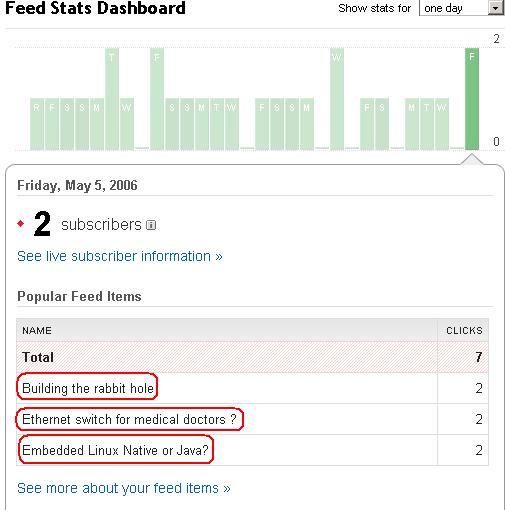Open the 'Show stats for' dropdown arrow

click(496, 8)
